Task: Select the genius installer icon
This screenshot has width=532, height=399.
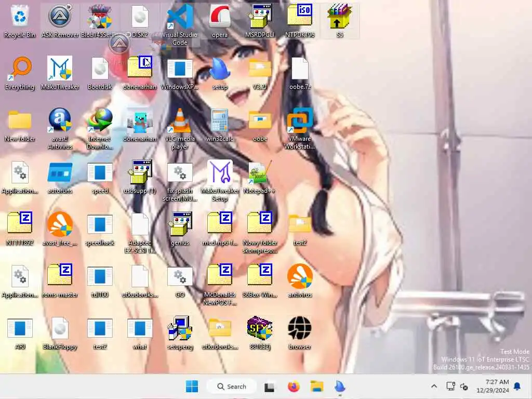Action: [x=180, y=229]
